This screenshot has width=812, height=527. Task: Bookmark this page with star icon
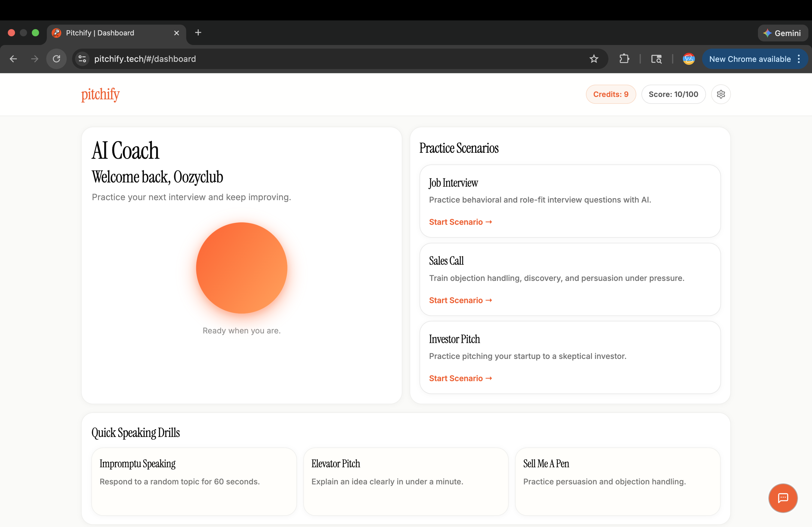point(594,59)
